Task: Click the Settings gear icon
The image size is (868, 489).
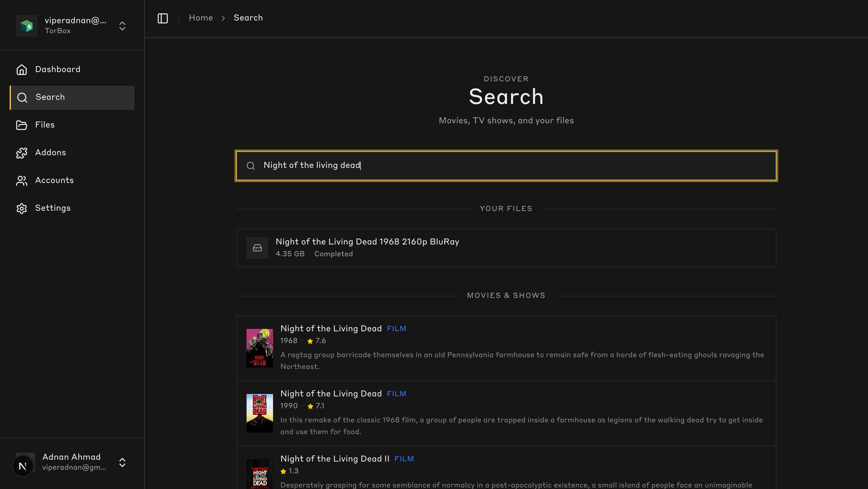Action: click(22, 208)
